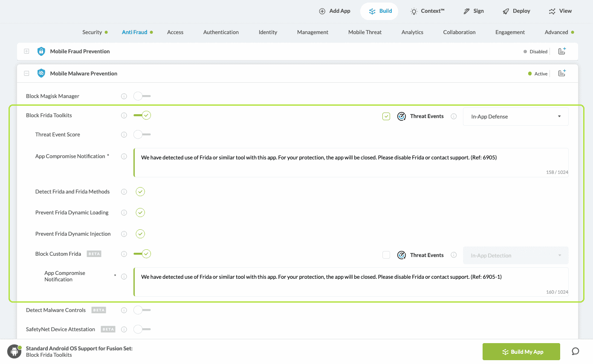The width and height of the screenshot is (593, 364).
Task: Click the Build My App button
Action: coord(521,352)
